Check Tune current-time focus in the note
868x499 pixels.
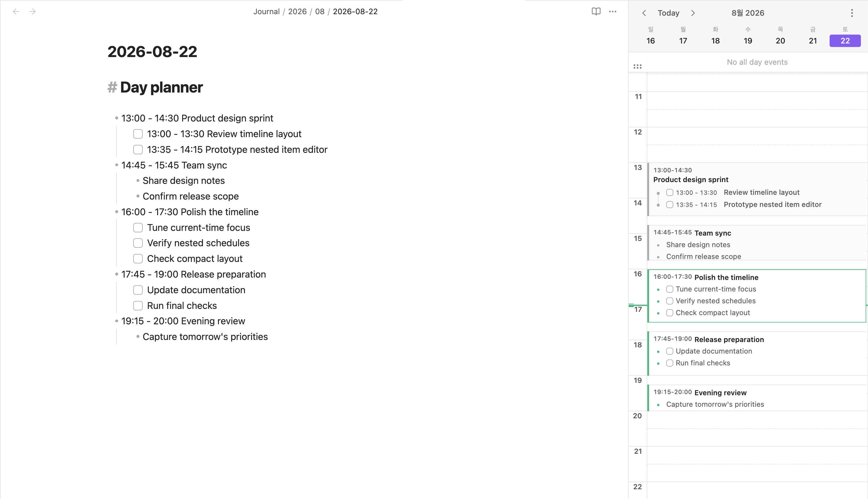[138, 228]
